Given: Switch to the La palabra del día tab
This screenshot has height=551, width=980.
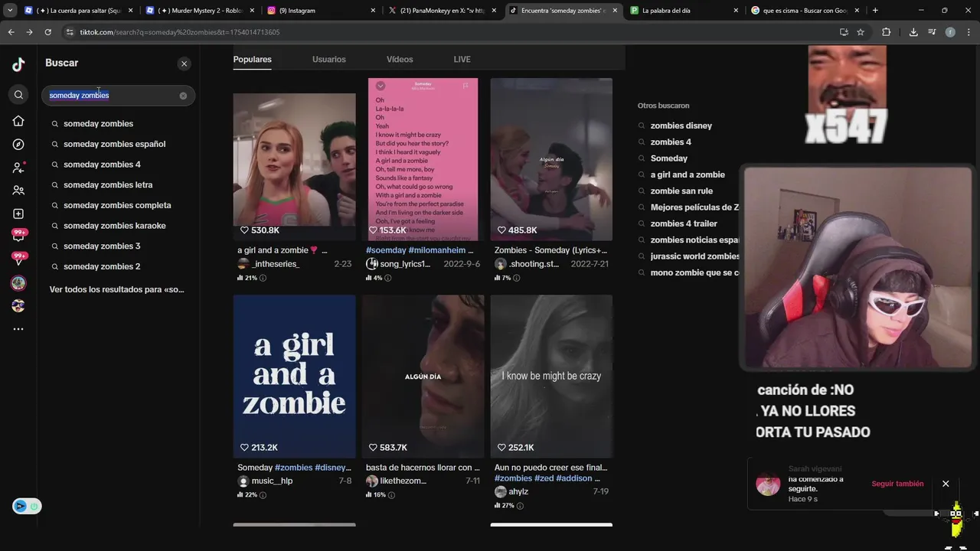Looking at the screenshot, I should 685,11.
